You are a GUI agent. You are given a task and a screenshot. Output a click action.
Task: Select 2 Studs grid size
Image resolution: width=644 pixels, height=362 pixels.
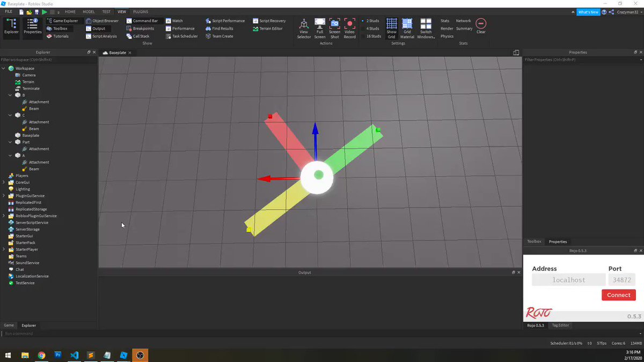click(x=371, y=21)
